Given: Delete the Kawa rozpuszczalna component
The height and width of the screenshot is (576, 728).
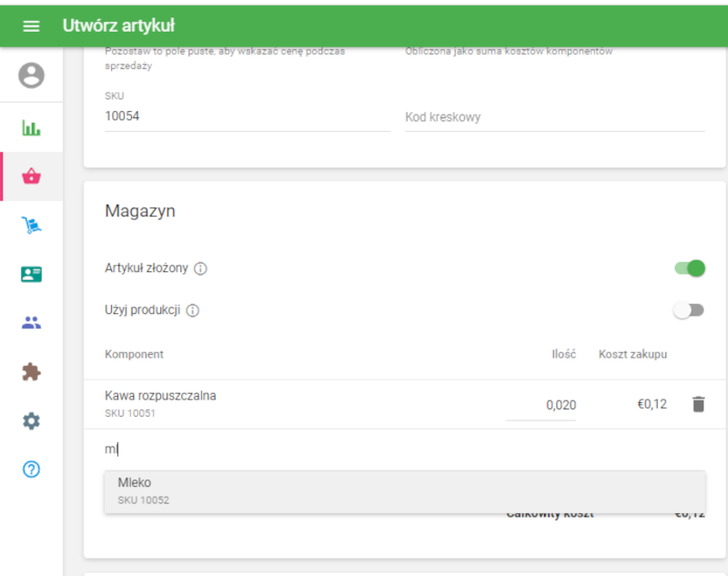Looking at the screenshot, I should click(x=698, y=404).
